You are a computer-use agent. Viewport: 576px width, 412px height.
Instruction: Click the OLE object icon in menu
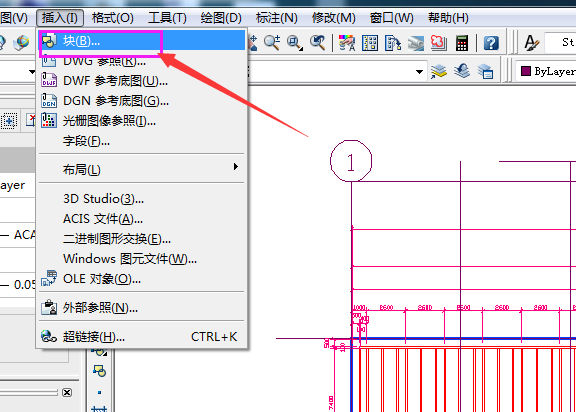coord(49,278)
